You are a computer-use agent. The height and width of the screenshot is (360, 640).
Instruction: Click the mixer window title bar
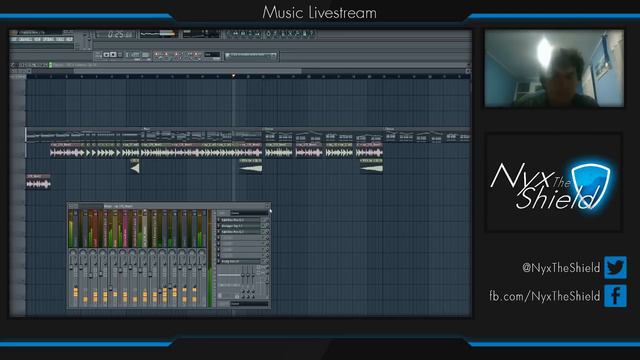[169, 206]
